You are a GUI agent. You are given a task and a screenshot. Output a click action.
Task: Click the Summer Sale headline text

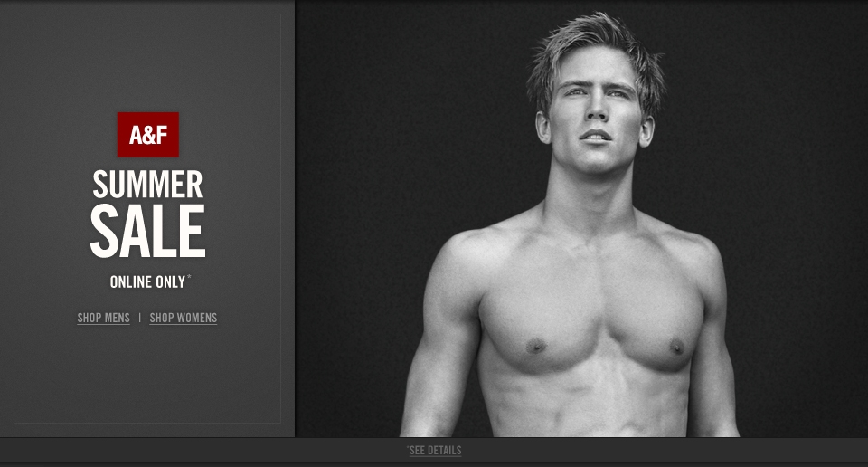point(147,214)
